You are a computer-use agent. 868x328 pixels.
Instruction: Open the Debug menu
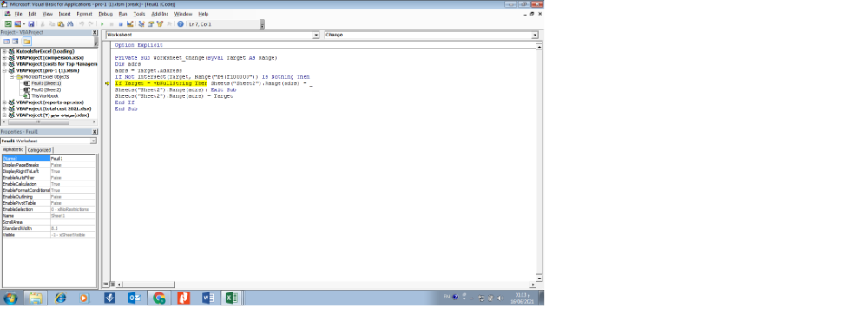click(105, 14)
